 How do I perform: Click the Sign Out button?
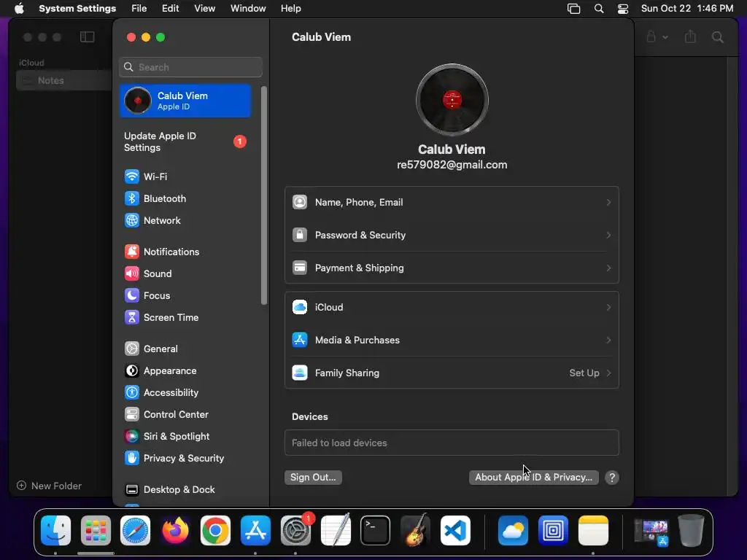click(313, 478)
